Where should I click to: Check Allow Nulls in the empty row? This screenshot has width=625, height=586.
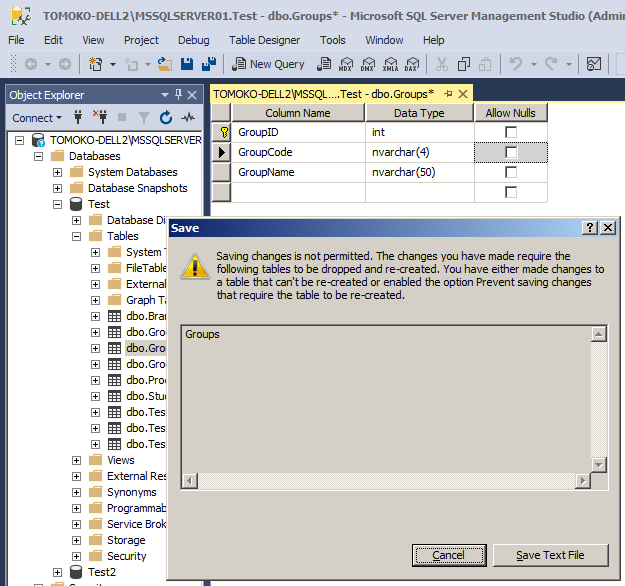[511, 192]
